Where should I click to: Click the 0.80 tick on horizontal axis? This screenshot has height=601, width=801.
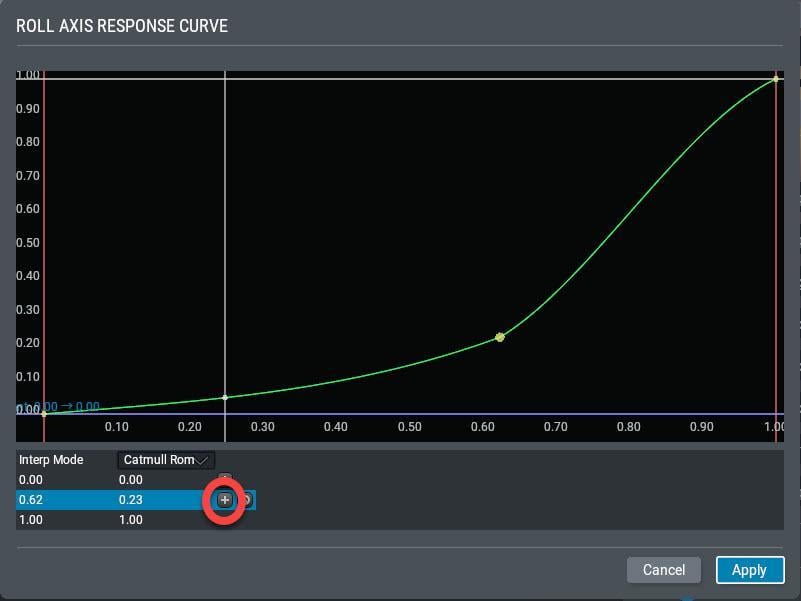[x=628, y=427]
